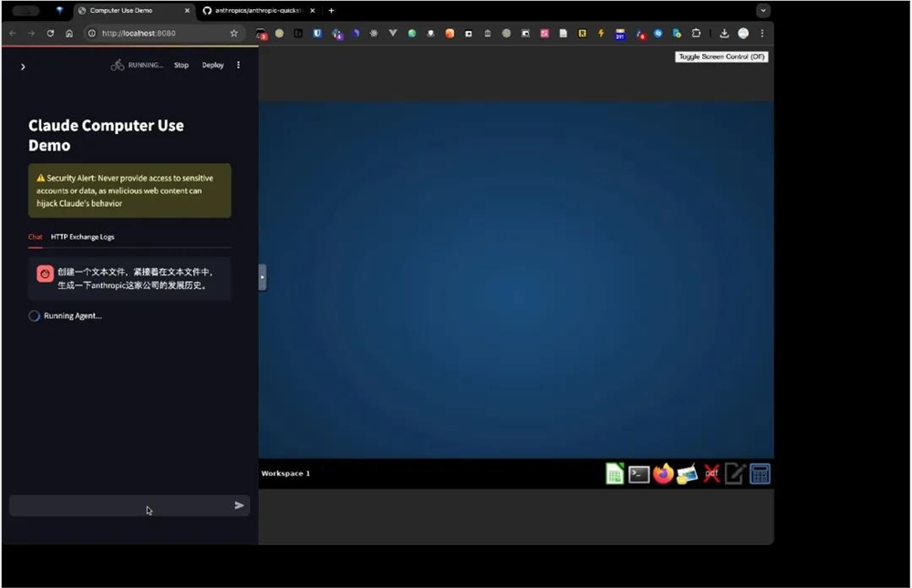Viewport: 912px width, 588px height.
Task: Click the Deploy button
Action: (x=212, y=65)
